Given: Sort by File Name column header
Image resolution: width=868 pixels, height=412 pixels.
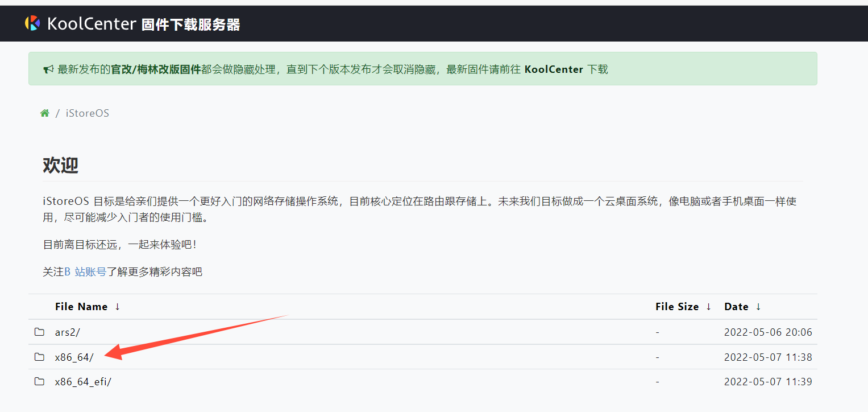Looking at the screenshot, I should (x=81, y=307).
